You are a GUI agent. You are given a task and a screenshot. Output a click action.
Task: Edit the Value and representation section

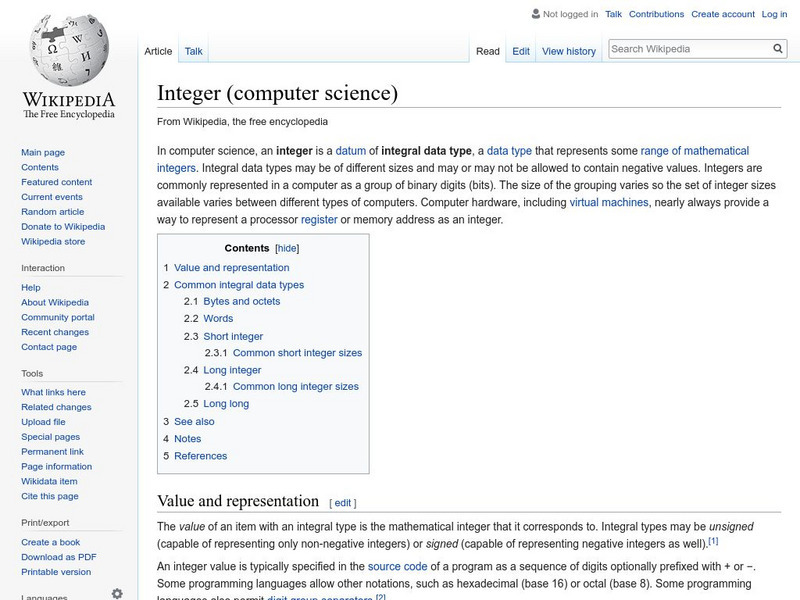pos(343,503)
